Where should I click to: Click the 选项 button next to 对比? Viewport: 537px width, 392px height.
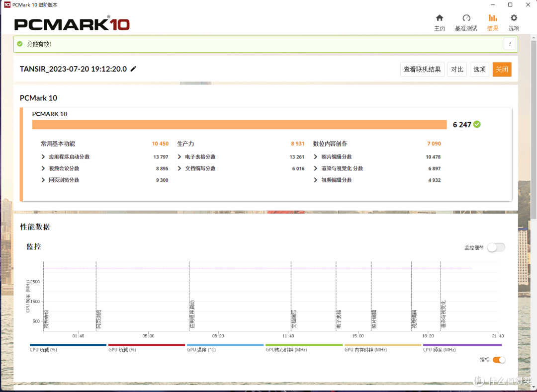[x=479, y=70]
